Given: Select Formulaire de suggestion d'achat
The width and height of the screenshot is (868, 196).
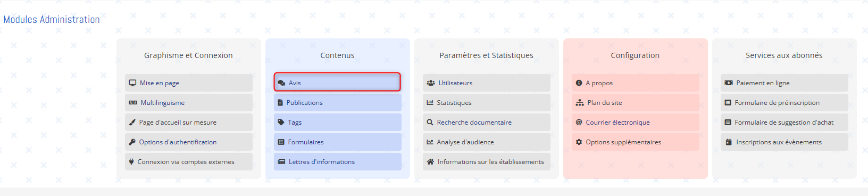Looking at the screenshot, I should [x=784, y=123].
